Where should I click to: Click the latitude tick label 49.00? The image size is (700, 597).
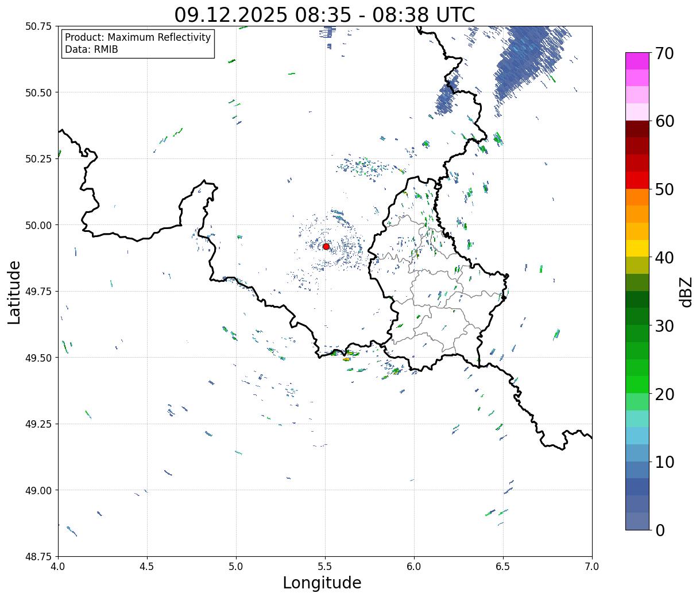pyautogui.click(x=38, y=490)
